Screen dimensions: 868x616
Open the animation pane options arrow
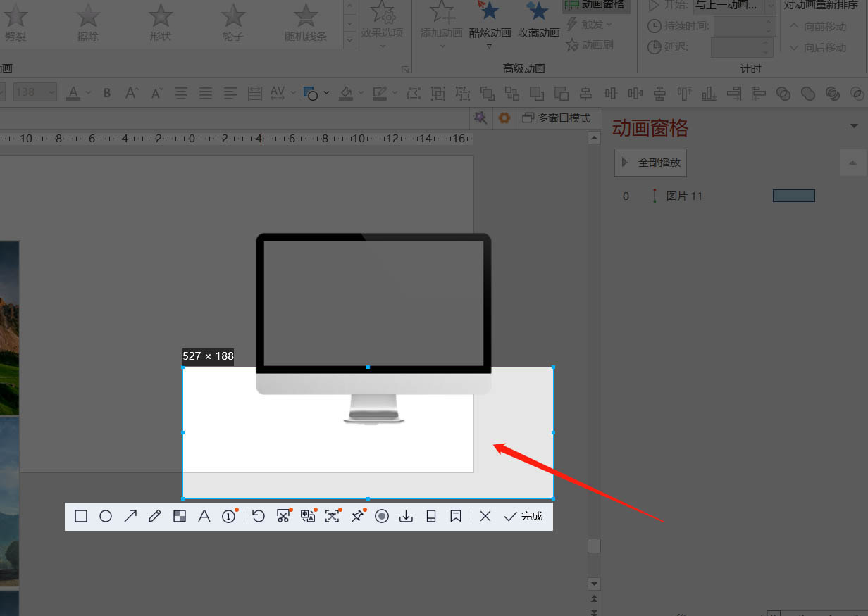pos(855,126)
